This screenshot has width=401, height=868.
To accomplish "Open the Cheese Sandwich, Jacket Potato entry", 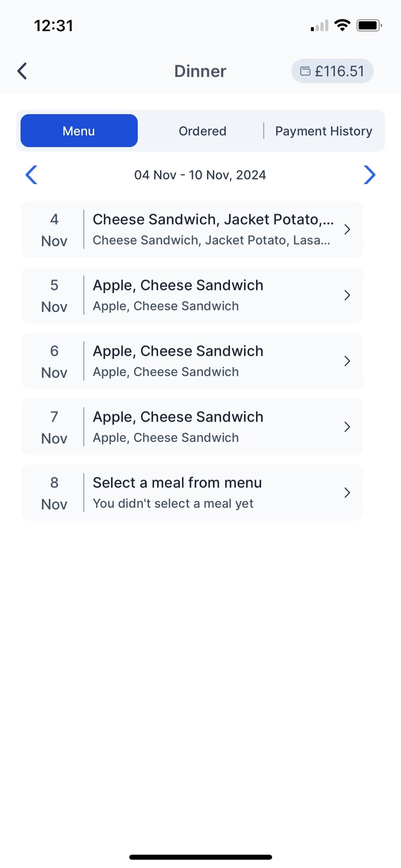I will (212, 220).
